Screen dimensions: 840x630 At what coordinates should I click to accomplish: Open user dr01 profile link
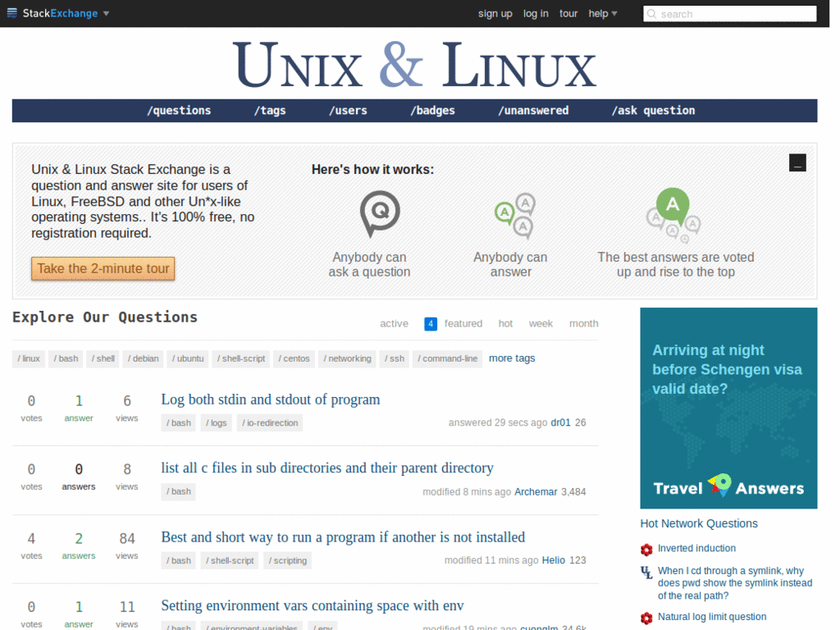(560, 422)
